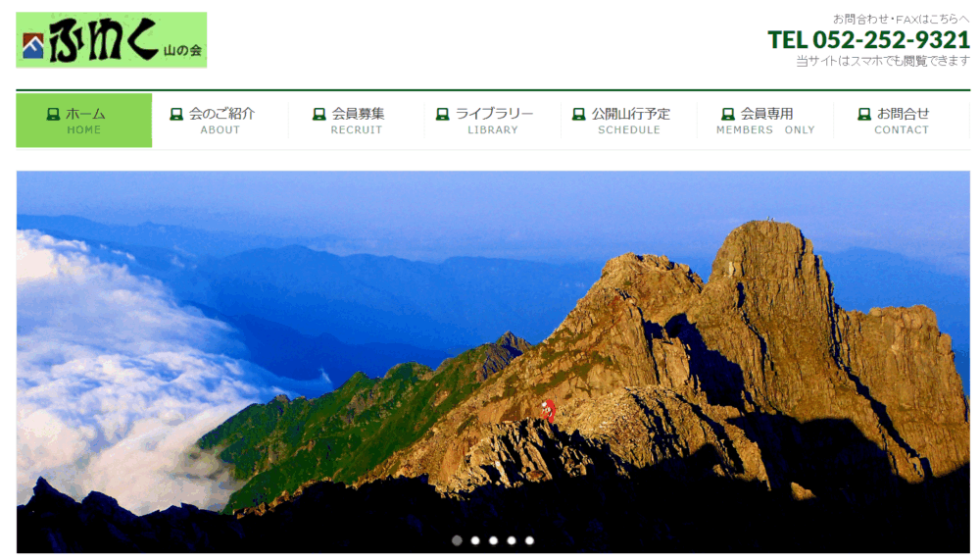
Task: Click the mountain slideshow image
Action: tap(493, 362)
